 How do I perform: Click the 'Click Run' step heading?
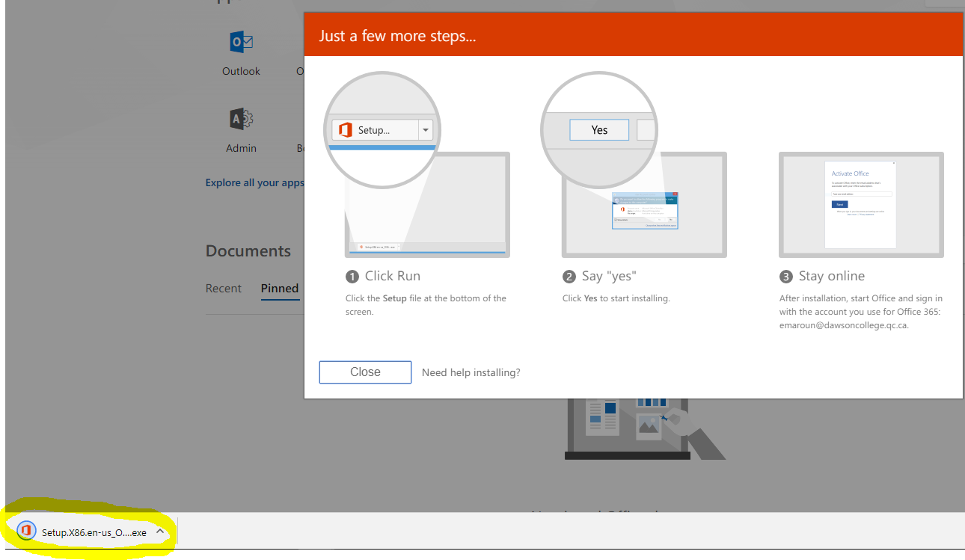coord(393,276)
